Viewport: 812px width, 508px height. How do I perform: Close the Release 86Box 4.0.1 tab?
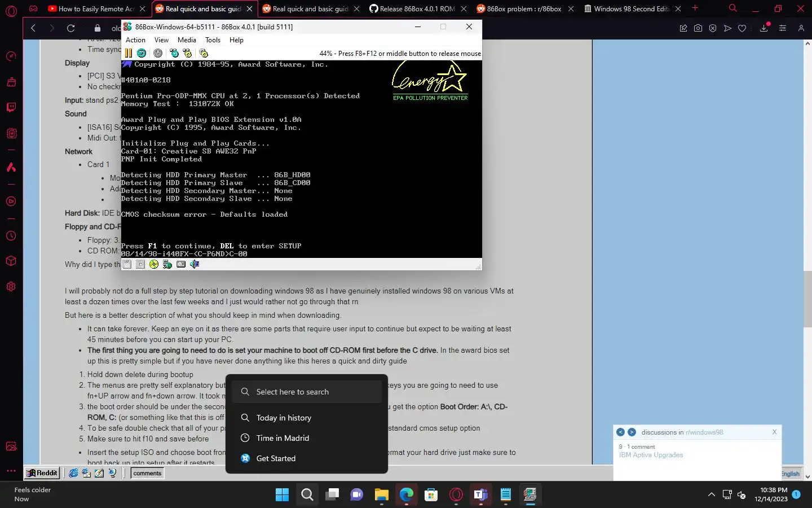(464, 8)
